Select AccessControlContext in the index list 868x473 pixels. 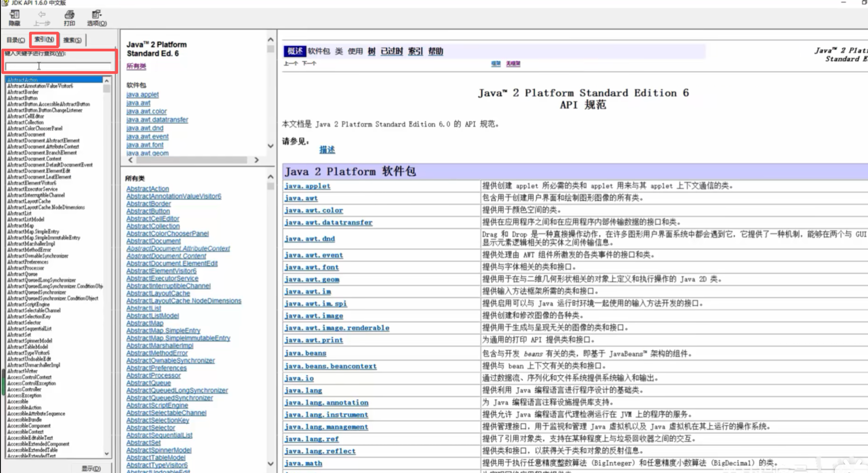29,377
